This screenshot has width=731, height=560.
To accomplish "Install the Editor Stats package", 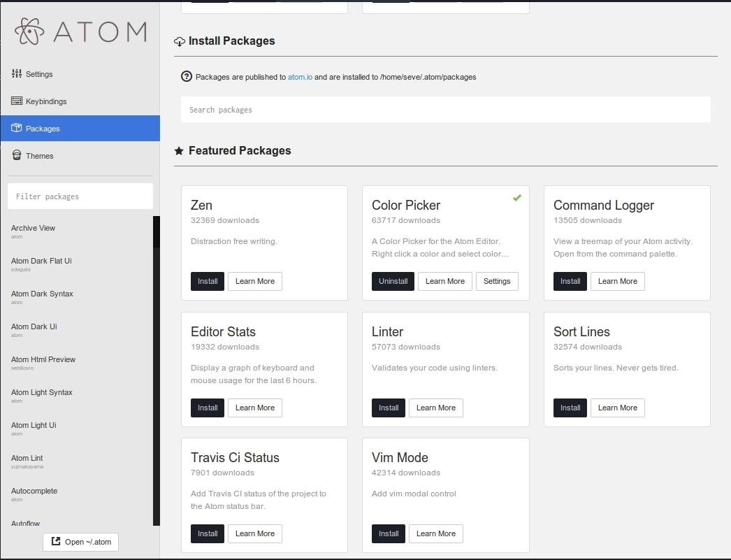I will pos(208,408).
